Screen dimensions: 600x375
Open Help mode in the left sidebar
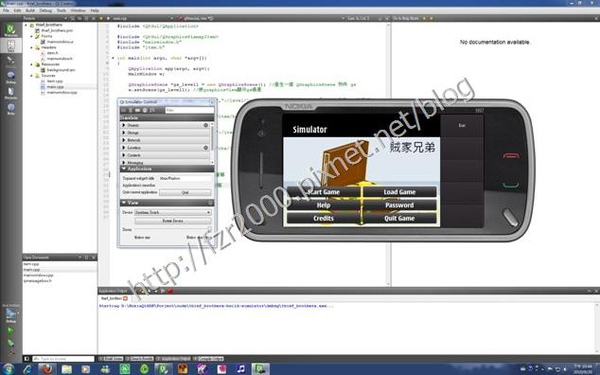click(11, 109)
